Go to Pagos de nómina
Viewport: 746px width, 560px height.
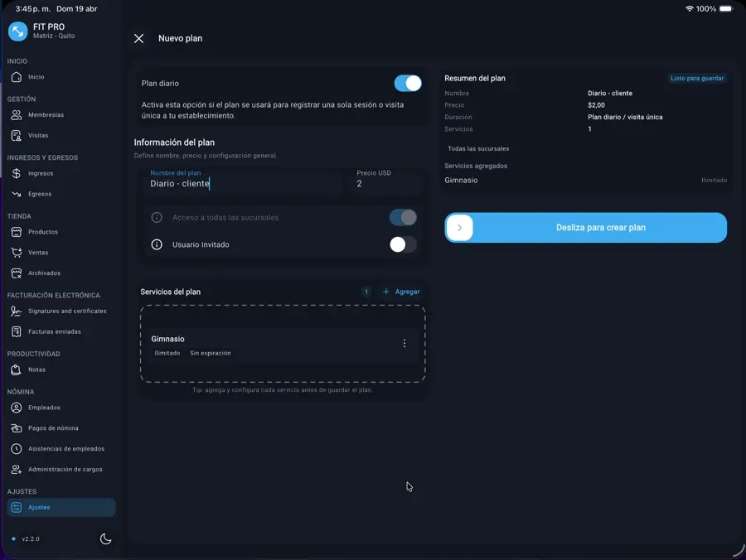coord(53,428)
